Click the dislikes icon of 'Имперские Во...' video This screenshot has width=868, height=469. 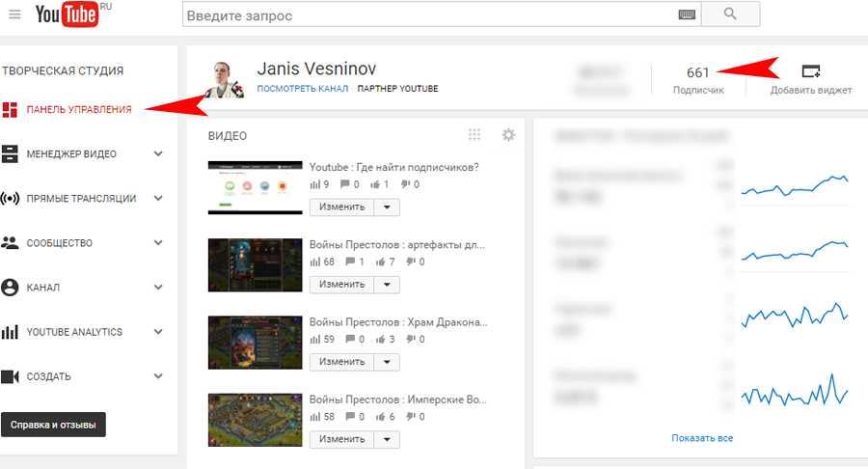411,417
